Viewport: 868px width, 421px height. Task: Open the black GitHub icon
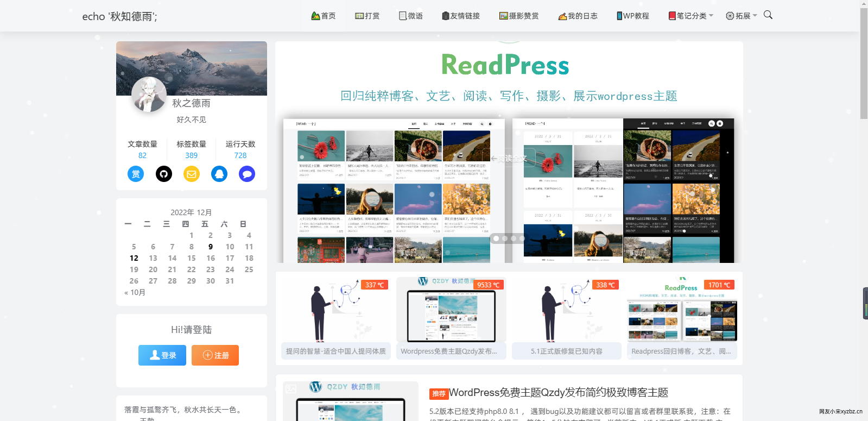pos(164,174)
